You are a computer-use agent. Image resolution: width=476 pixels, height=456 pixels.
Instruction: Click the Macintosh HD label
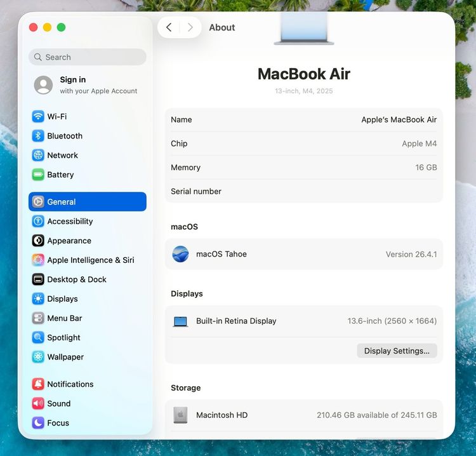(x=222, y=415)
